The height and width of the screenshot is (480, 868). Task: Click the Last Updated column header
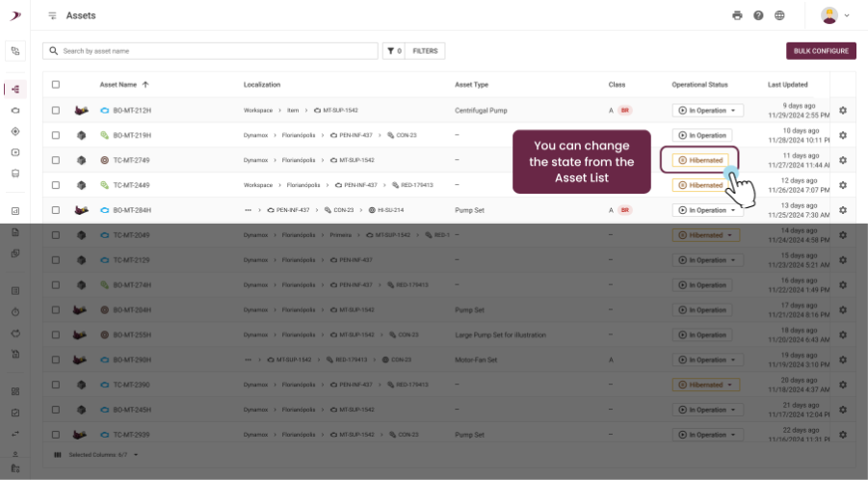point(787,85)
